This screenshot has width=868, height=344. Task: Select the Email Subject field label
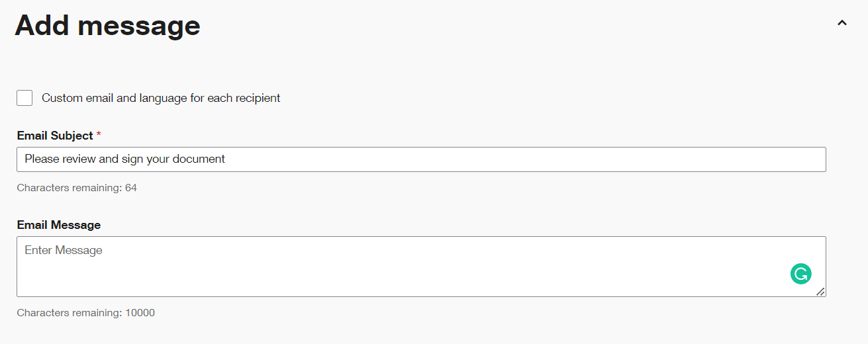coord(55,136)
